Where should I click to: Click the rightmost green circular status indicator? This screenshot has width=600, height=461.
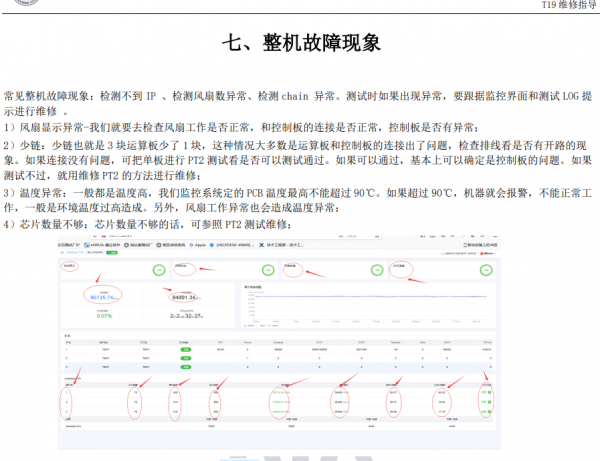(484, 269)
